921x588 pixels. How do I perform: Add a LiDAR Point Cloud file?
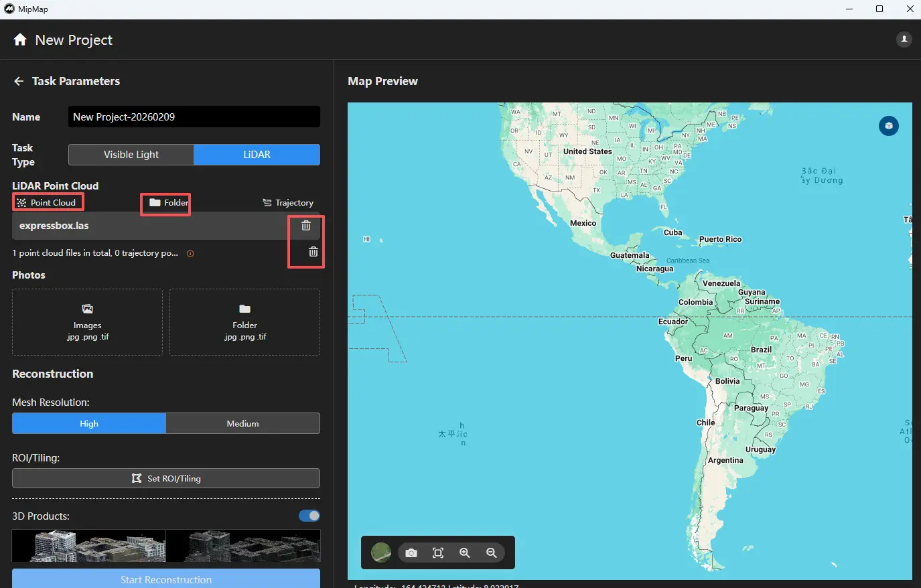(x=48, y=202)
